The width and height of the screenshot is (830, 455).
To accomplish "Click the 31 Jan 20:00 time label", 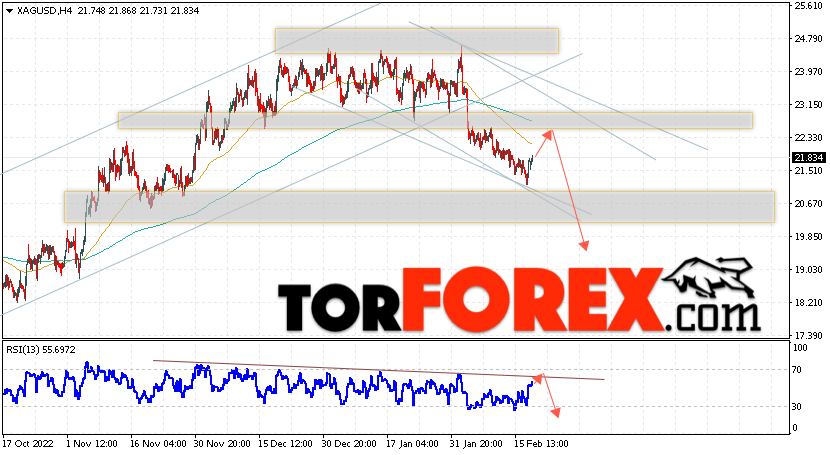I will (x=476, y=443).
